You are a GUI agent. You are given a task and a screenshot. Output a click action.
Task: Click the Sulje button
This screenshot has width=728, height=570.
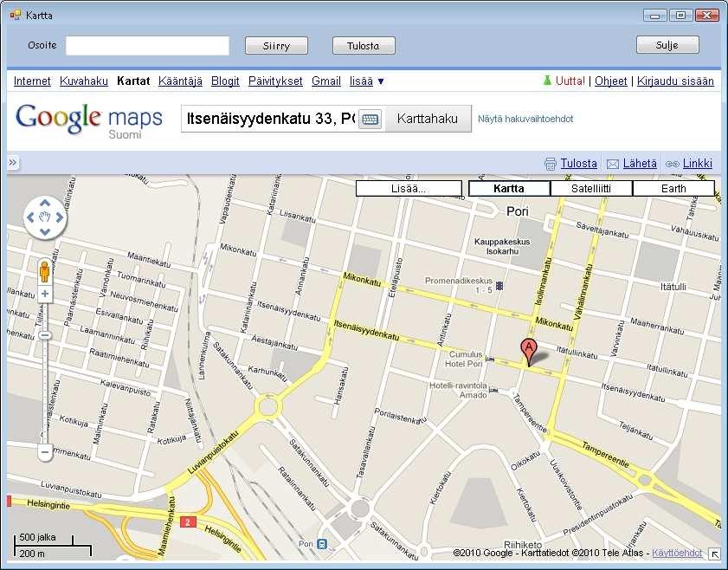tap(667, 45)
